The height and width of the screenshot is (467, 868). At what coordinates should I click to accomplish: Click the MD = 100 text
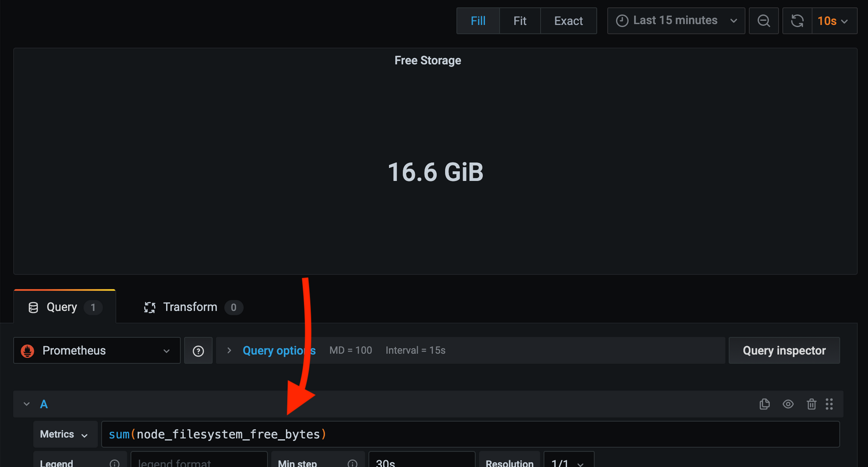pyautogui.click(x=351, y=350)
